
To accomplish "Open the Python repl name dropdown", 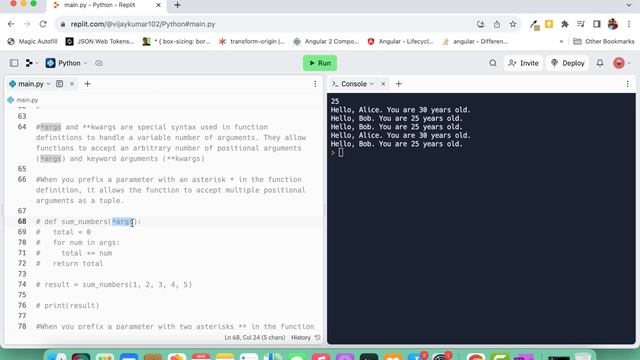I will tap(67, 63).
